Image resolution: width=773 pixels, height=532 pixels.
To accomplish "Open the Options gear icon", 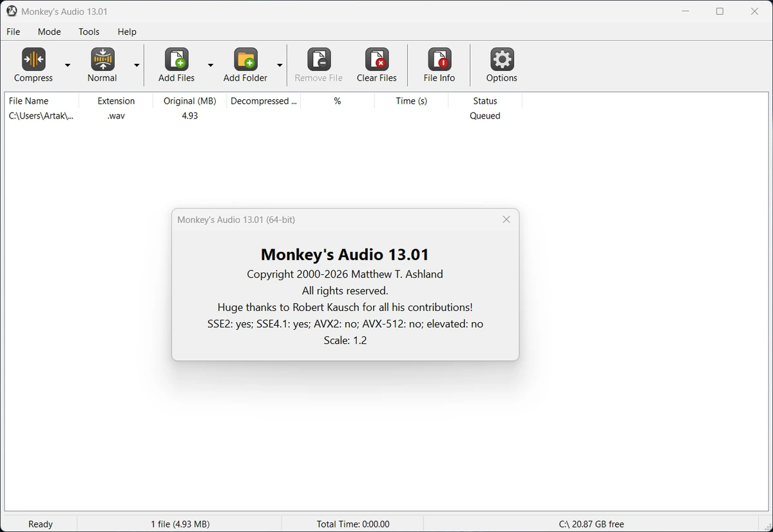I will coord(502,59).
